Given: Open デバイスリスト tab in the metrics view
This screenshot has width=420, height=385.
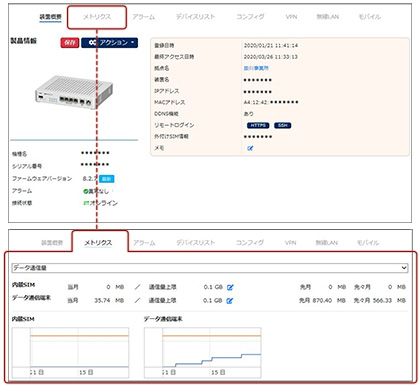Looking at the screenshot, I should (196, 243).
